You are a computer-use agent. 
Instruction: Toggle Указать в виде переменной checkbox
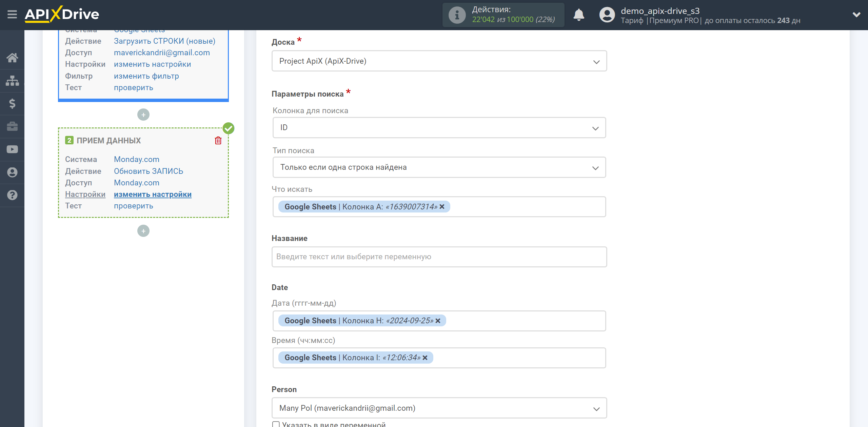pos(276,424)
